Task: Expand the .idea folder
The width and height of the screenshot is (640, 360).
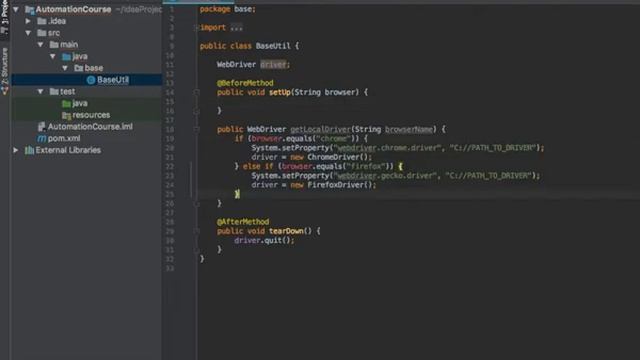Action: [x=28, y=21]
